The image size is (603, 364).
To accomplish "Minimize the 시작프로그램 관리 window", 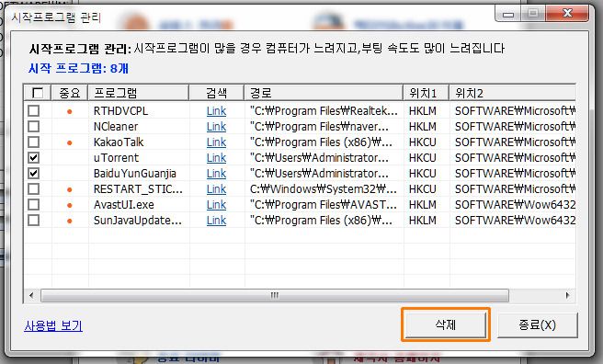I will 508,14.
